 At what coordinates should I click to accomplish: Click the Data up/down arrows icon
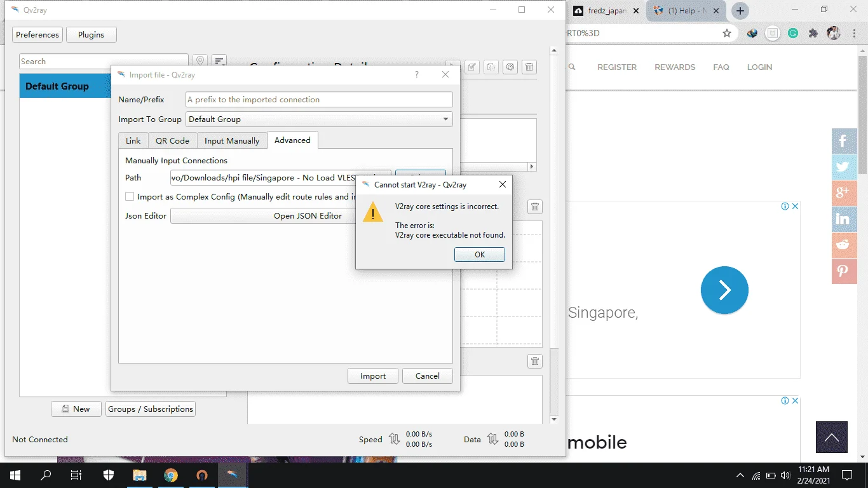pos(492,439)
